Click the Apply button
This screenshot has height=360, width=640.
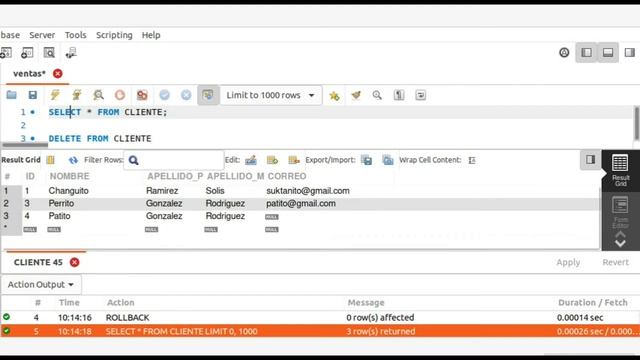[568, 262]
